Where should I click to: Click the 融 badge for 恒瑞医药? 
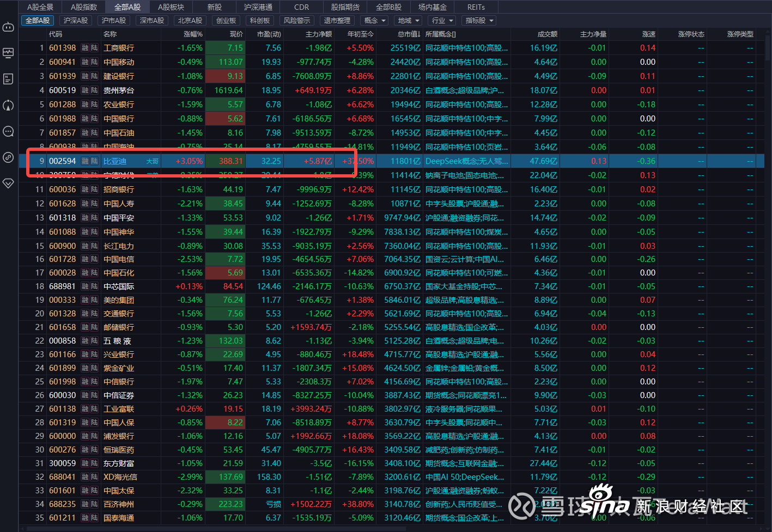(85, 450)
